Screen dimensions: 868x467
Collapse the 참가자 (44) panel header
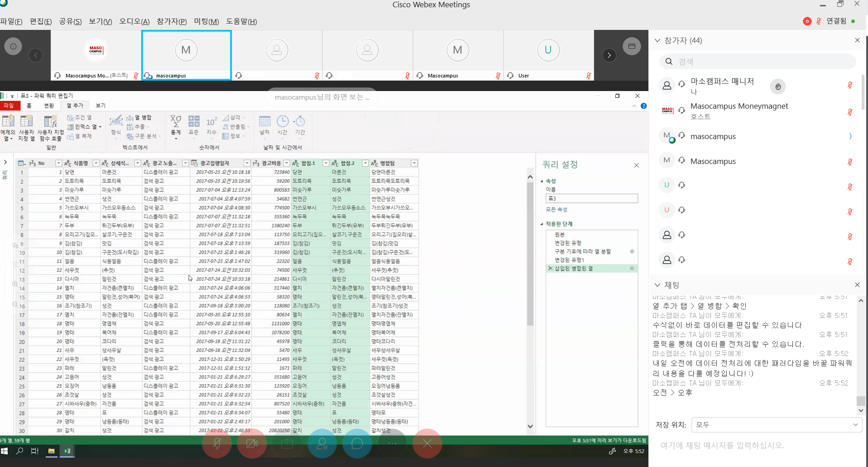click(657, 40)
